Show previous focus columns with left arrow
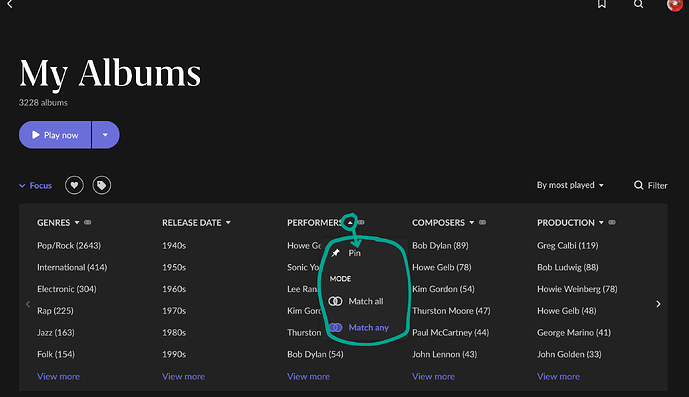 pyautogui.click(x=28, y=304)
